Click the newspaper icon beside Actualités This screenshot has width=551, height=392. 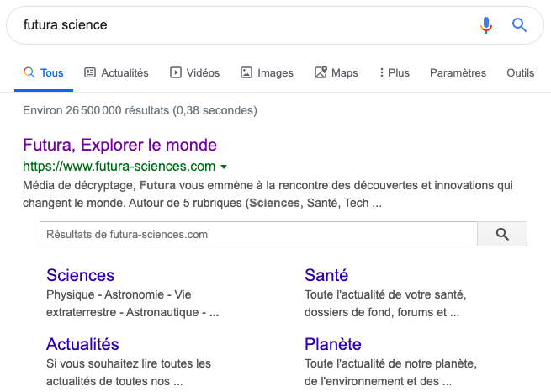point(90,72)
